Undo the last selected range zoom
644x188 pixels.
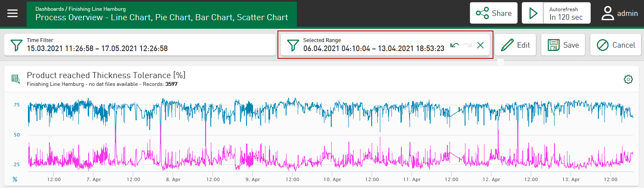click(454, 45)
